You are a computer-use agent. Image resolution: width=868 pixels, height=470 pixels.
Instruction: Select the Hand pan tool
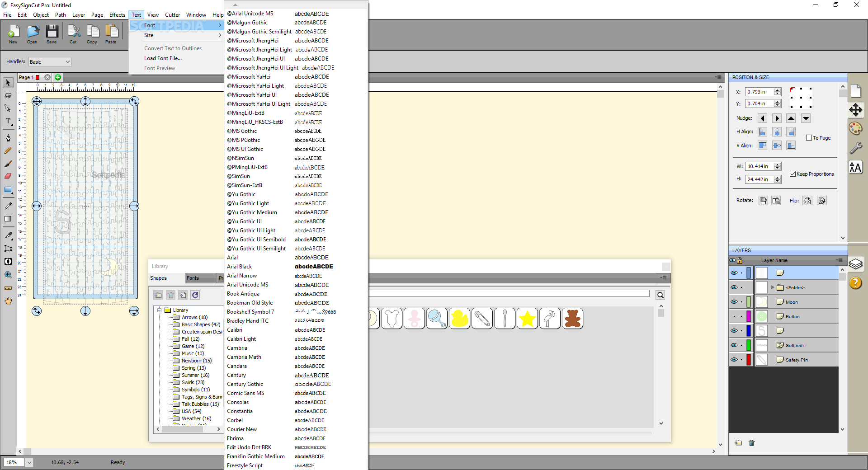(8, 301)
